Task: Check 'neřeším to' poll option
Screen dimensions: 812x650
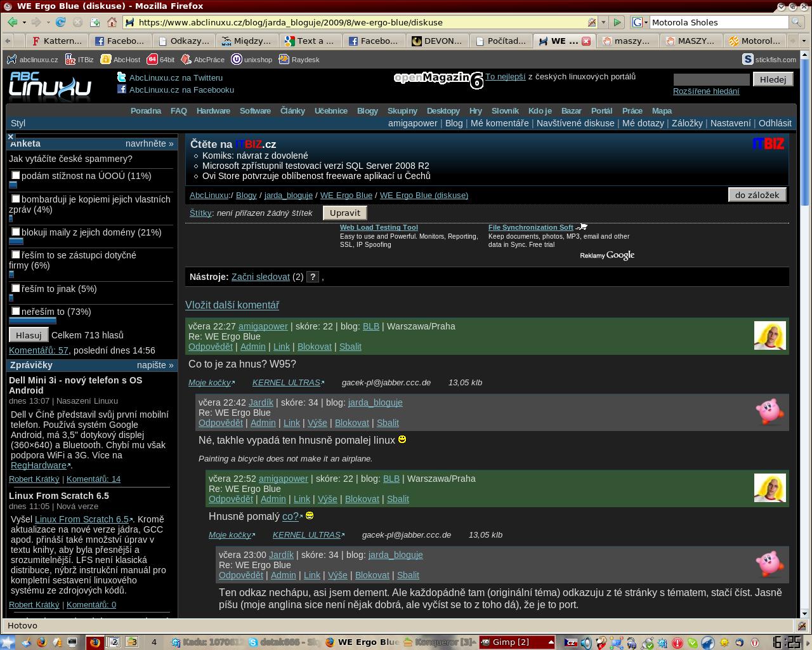Action: 16,311
